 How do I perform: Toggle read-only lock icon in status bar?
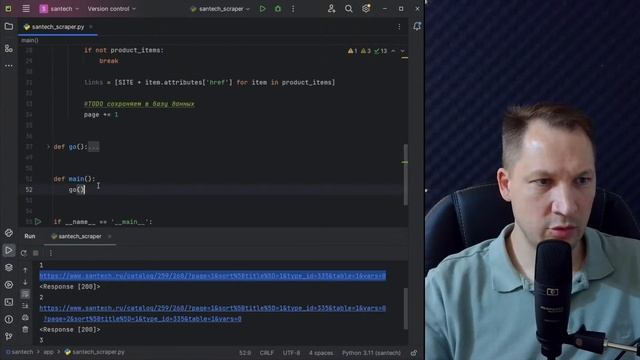coord(414,353)
